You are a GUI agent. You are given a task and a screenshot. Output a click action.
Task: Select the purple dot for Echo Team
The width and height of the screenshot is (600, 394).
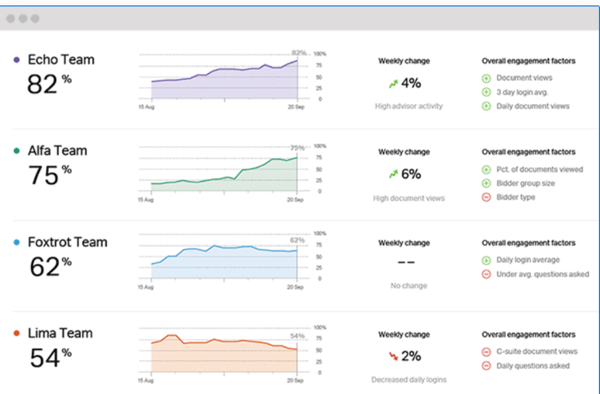coord(16,60)
